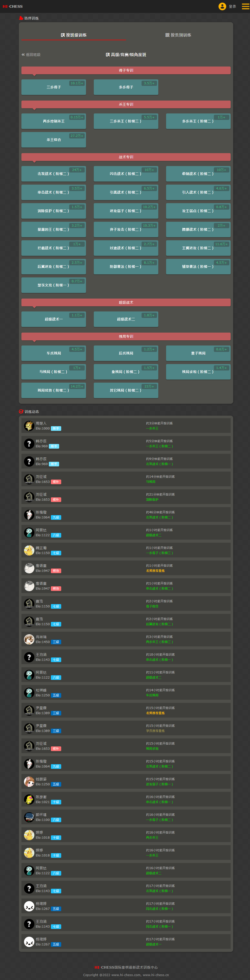Click the 训练动态 section icon
Screen dimensions: 250x980
(x=21, y=412)
